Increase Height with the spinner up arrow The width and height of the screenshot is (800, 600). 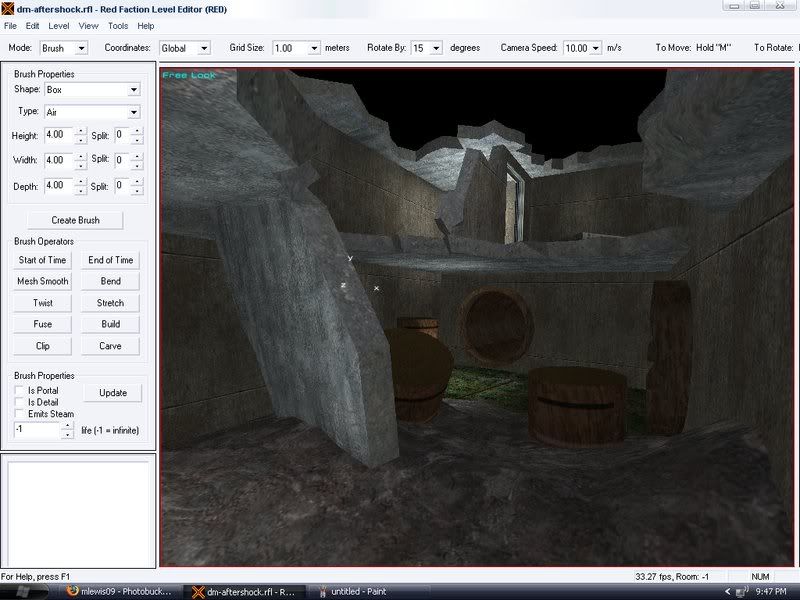(81, 132)
